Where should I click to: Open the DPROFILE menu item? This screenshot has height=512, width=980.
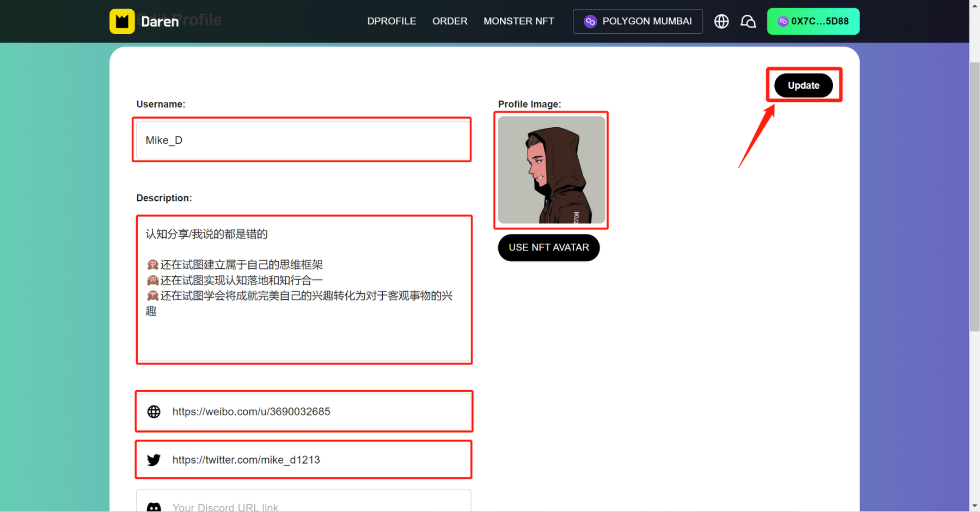391,21
